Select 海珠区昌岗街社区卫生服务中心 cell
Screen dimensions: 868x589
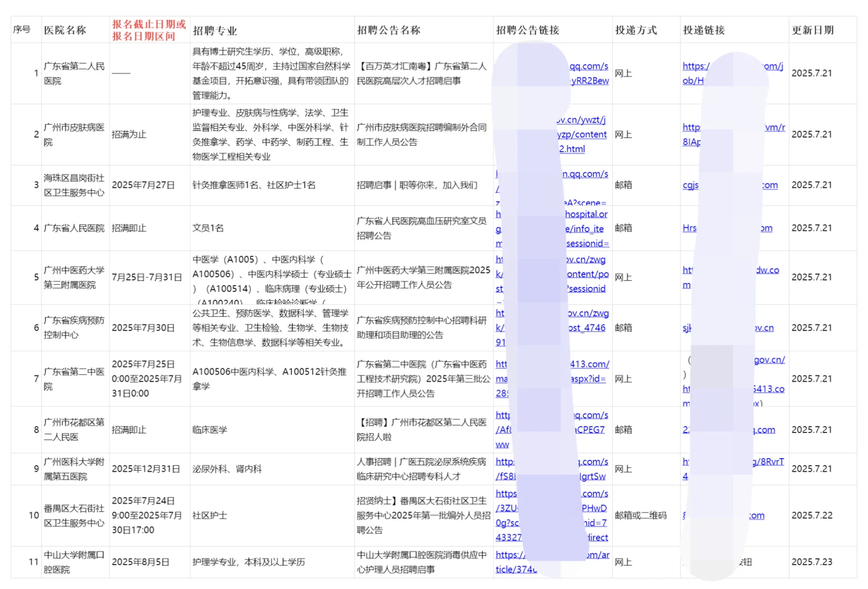[74, 185]
